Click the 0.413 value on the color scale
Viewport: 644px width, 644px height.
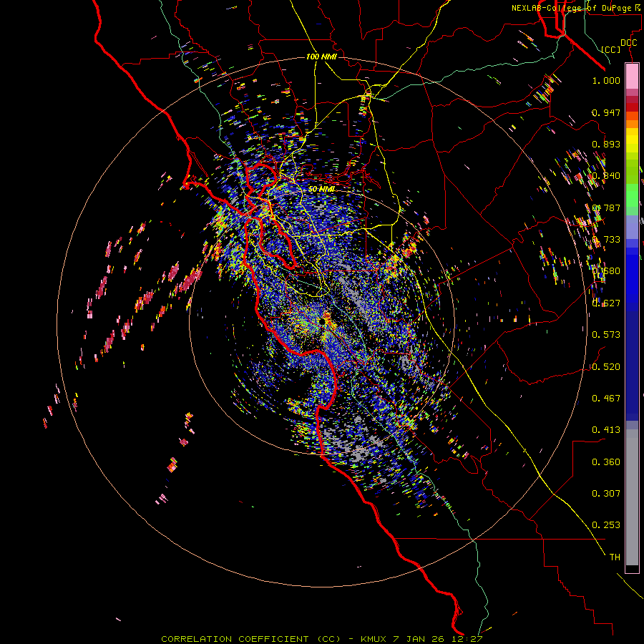click(606, 430)
